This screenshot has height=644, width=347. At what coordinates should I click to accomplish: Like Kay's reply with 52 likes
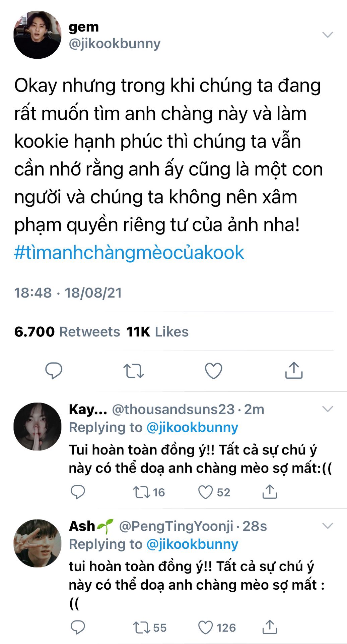point(214,492)
